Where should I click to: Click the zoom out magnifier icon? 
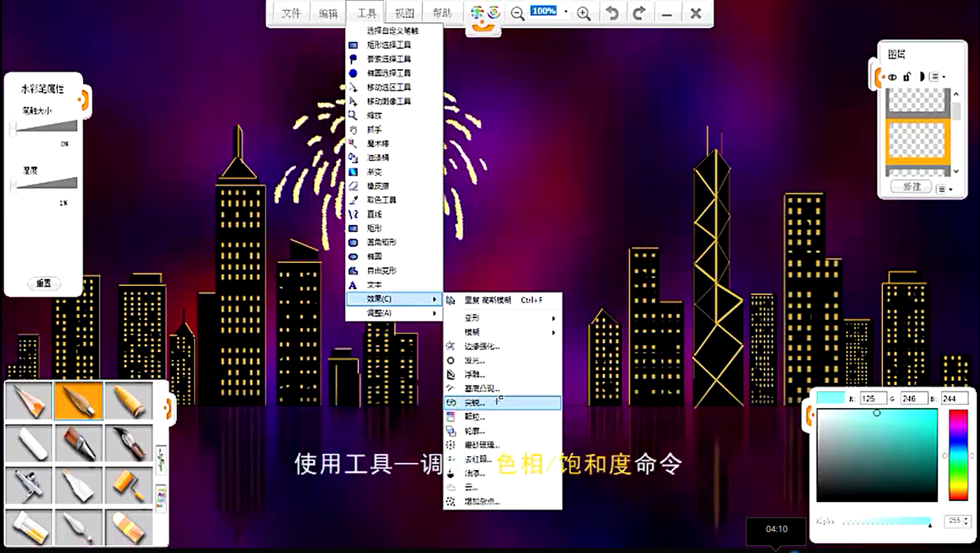pos(517,13)
